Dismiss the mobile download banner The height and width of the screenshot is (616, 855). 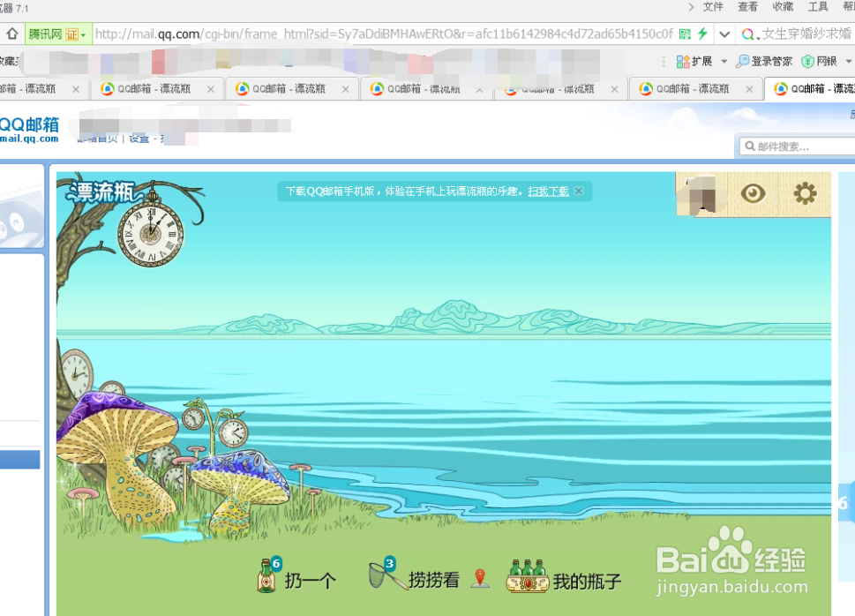579,191
